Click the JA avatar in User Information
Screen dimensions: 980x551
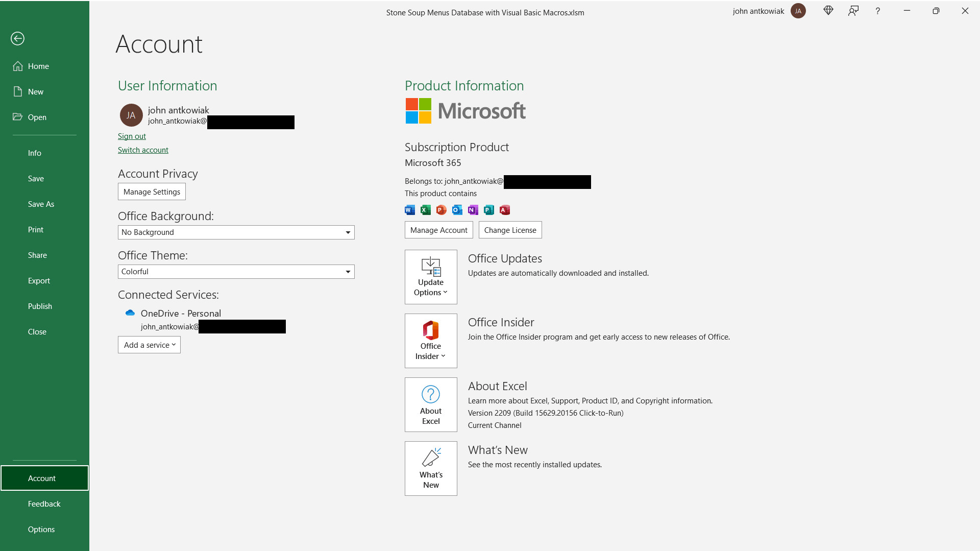(x=131, y=115)
